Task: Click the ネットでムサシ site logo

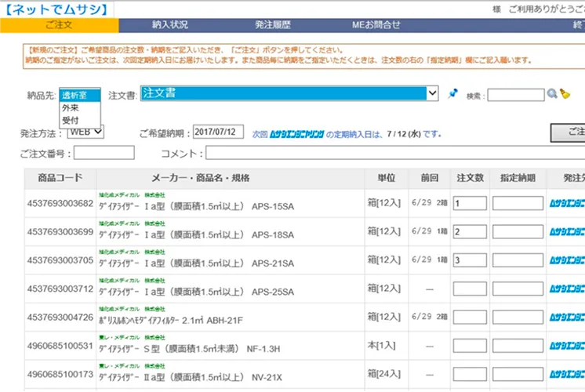Action: click(x=56, y=9)
